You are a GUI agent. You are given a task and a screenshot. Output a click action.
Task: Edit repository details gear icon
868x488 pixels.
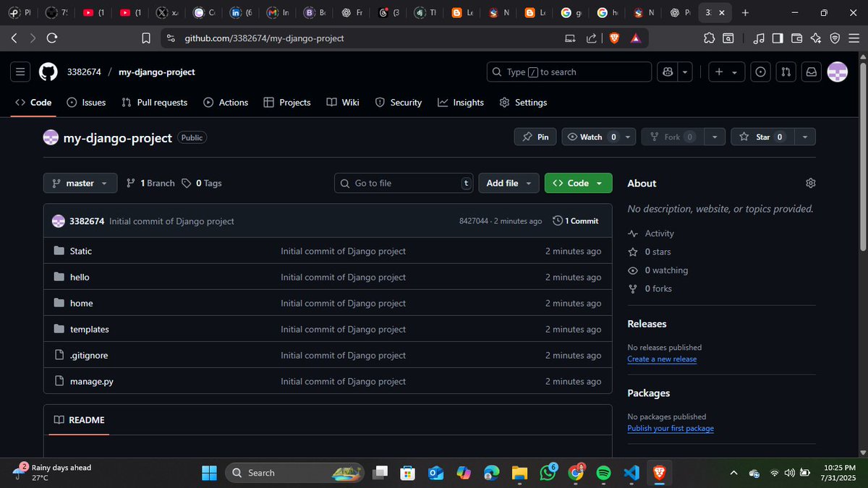[x=811, y=183]
